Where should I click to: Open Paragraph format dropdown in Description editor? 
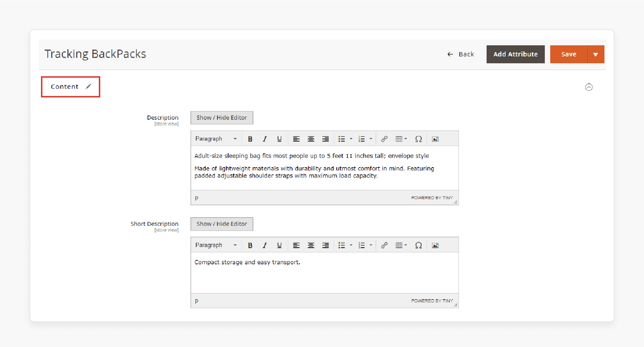pyautogui.click(x=216, y=139)
